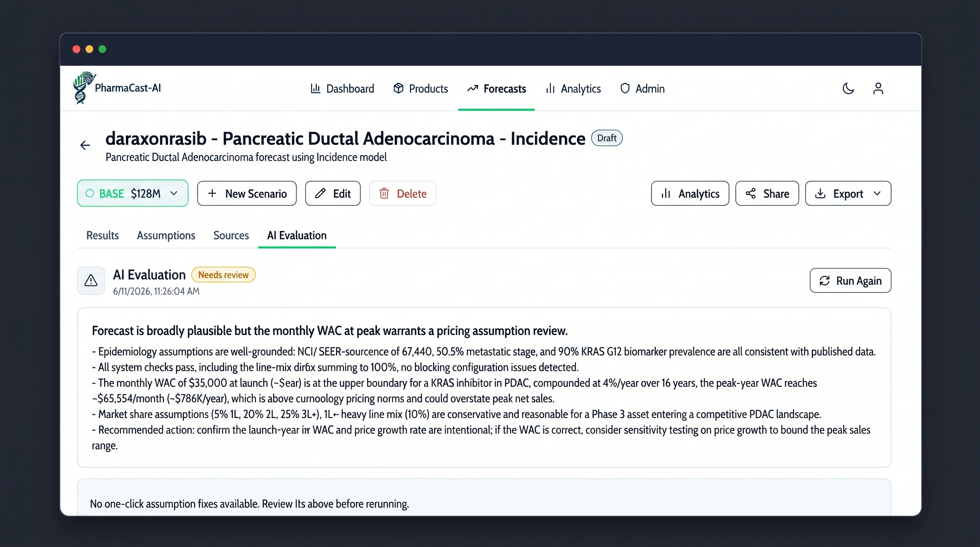Switch to the Results tab
This screenshot has width=980, height=547.
point(102,235)
